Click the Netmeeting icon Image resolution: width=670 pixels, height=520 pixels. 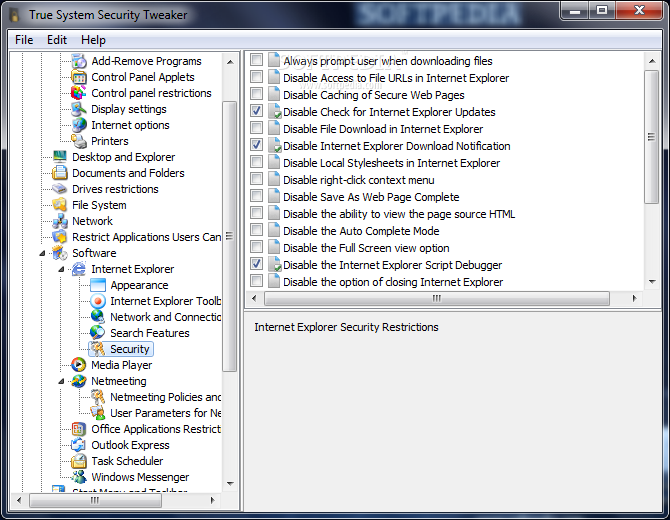[x=79, y=381]
